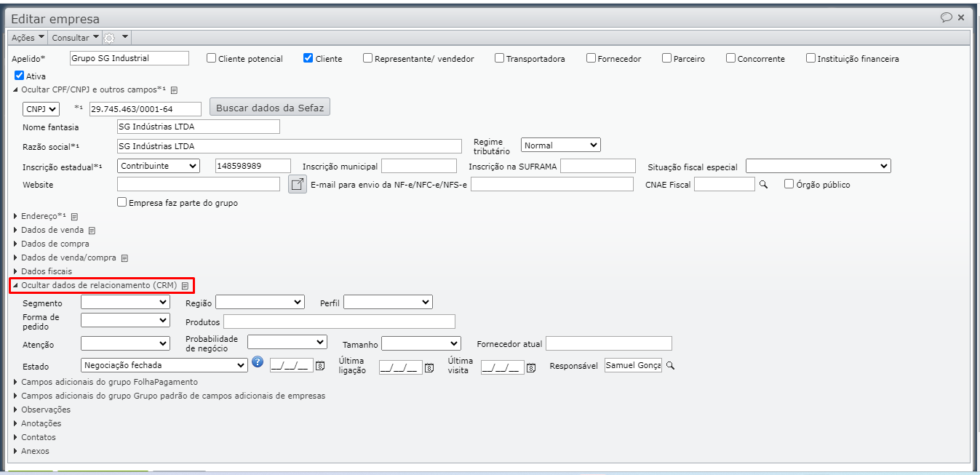Close the Editar empresa window

961,17
